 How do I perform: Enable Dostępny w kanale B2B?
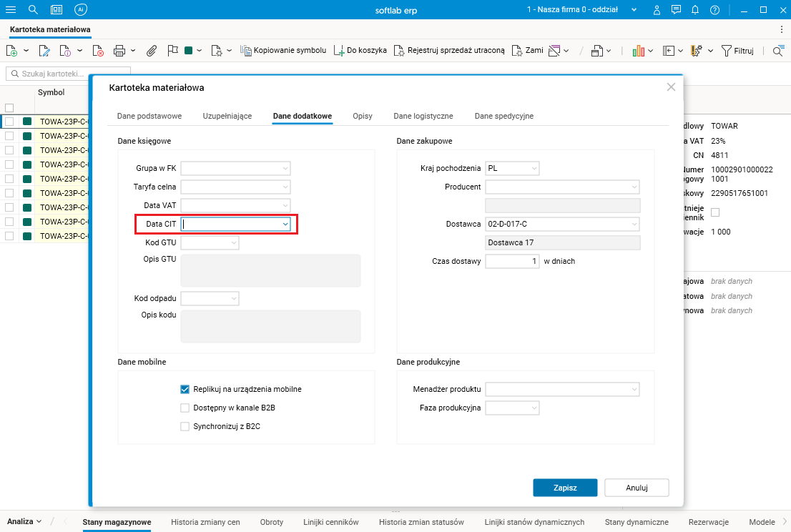185,408
